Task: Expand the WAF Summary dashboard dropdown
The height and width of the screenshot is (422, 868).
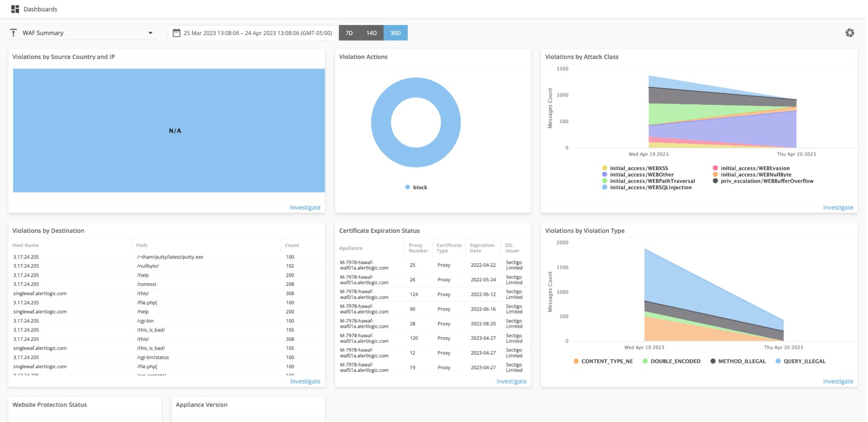Action: (x=150, y=33)
